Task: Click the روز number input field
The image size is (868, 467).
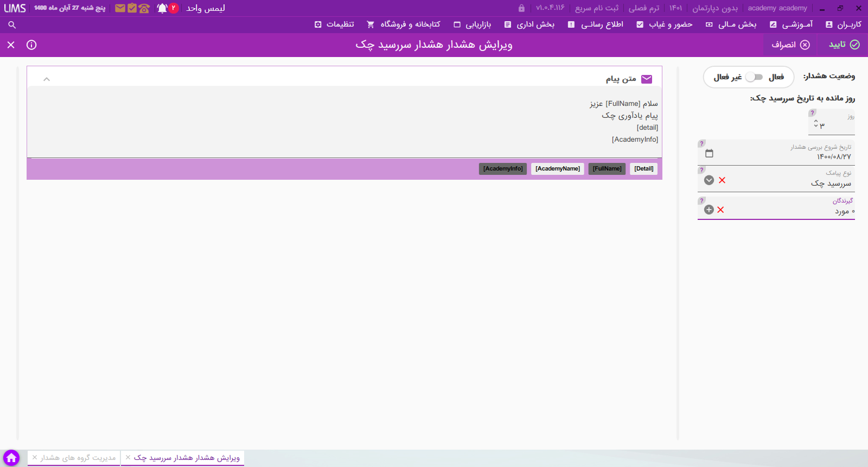Action: pos(831,122)
